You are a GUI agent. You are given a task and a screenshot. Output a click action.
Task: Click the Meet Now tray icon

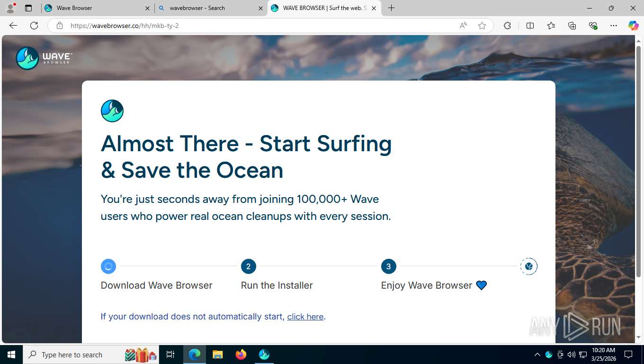coord(560,355)
